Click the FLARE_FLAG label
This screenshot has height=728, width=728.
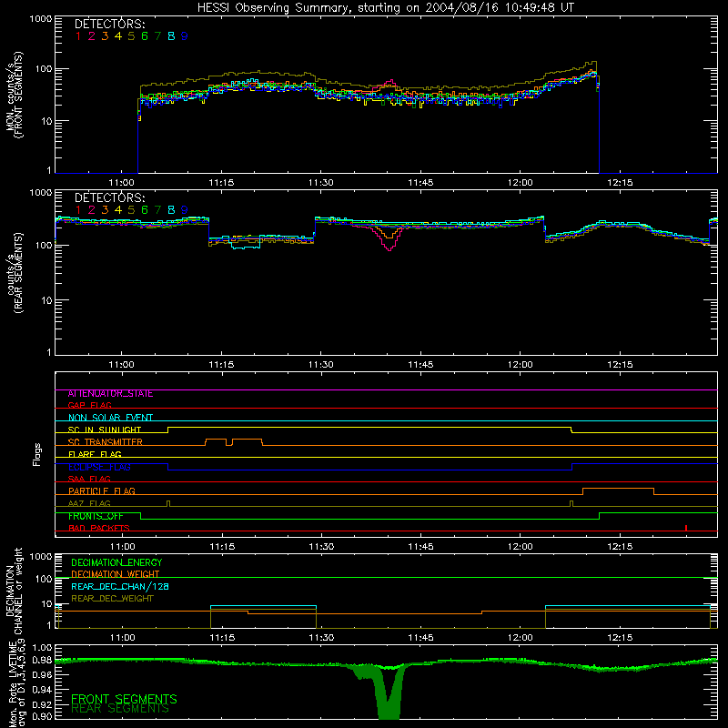coord(95,454)
